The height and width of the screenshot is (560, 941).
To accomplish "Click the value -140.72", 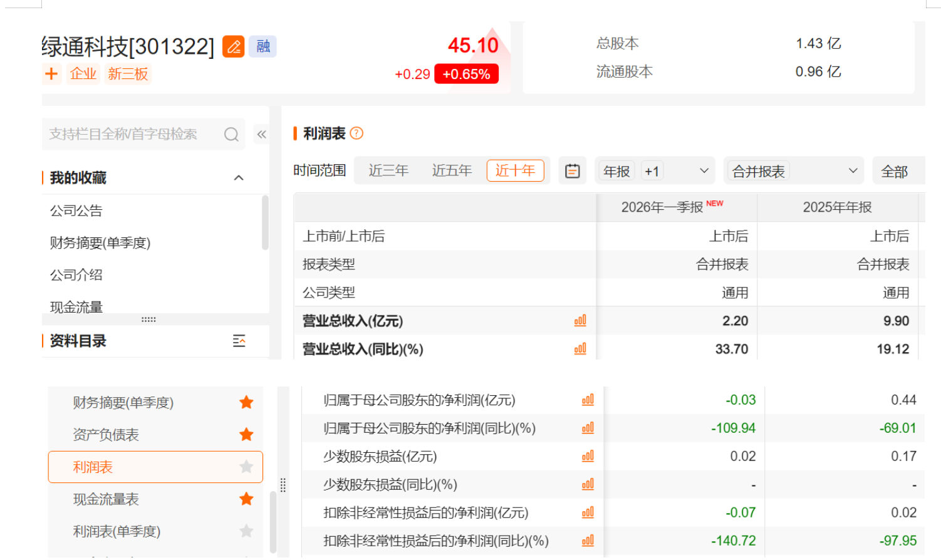I will [x=733, y=541].
